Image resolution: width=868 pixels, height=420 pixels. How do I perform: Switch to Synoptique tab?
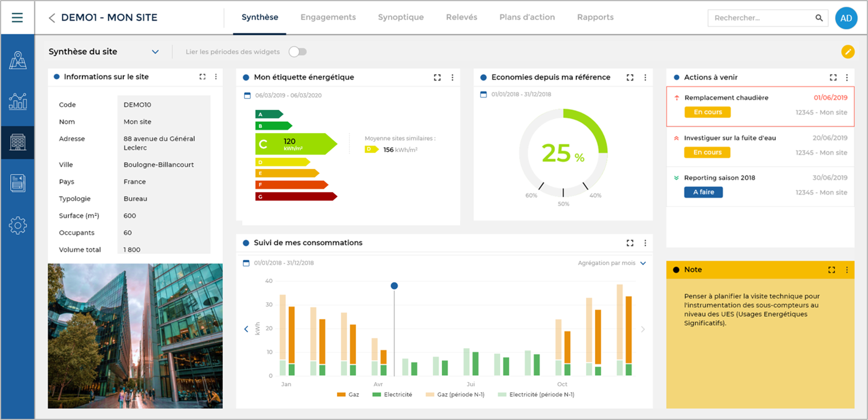[401, 17]
